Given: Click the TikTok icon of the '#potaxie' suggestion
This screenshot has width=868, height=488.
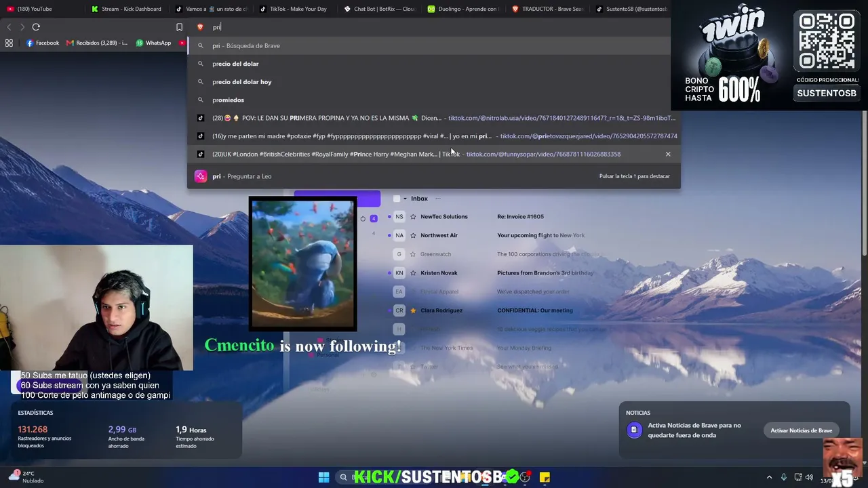Looking at the screenshot, I should [200, 136].
